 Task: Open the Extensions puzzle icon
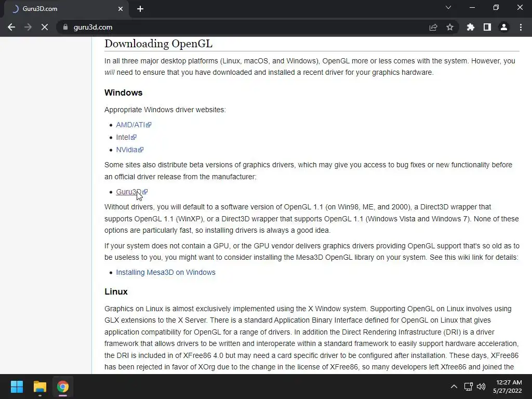point(470,27)
